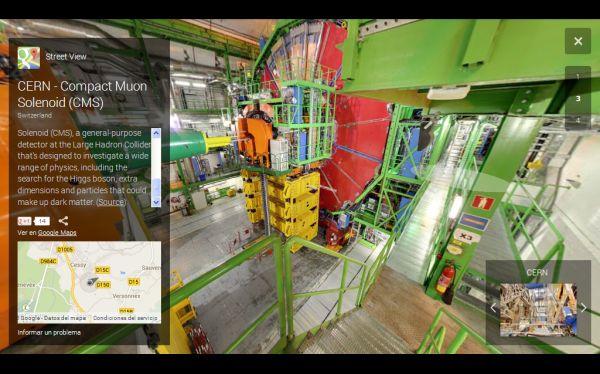Click the D15 road label on mini map
Screen dimensions: 600x374
(x=133, y=282)
